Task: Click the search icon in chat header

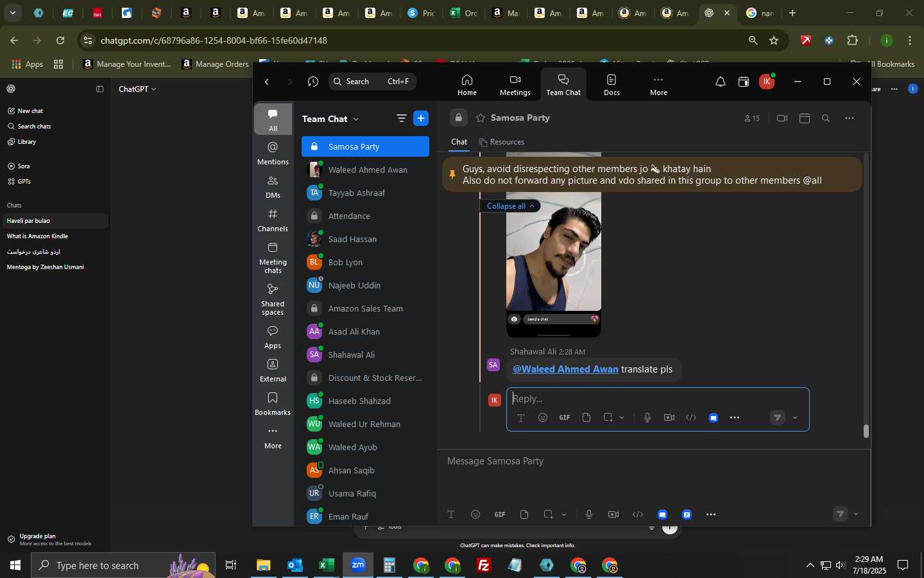Action: (826, 118)
